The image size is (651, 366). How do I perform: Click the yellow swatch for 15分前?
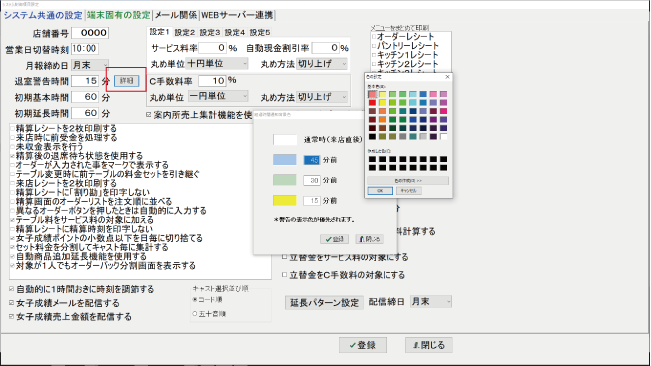(285, 200)
